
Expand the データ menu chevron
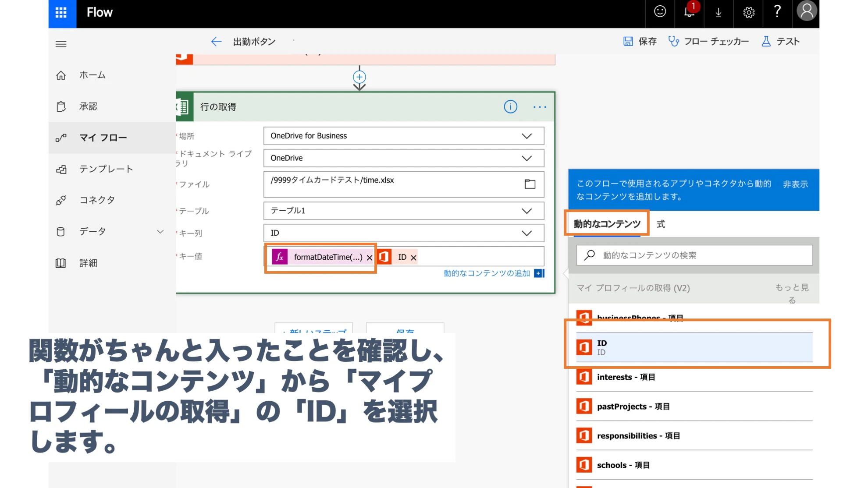(x=160, y=231)
